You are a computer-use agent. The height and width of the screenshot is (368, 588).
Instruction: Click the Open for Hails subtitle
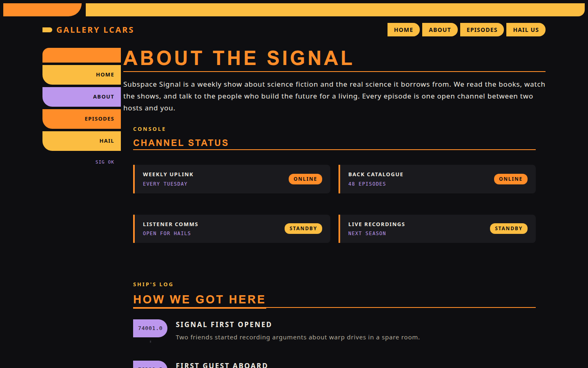167,233
